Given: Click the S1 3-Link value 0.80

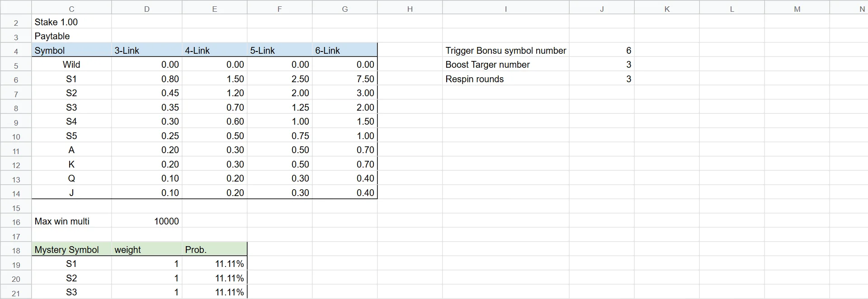Looking at the screenshot, I should tap(146, 79).
